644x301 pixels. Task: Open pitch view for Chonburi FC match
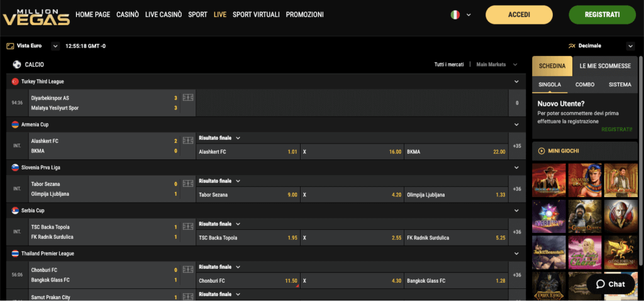[187, 270]
